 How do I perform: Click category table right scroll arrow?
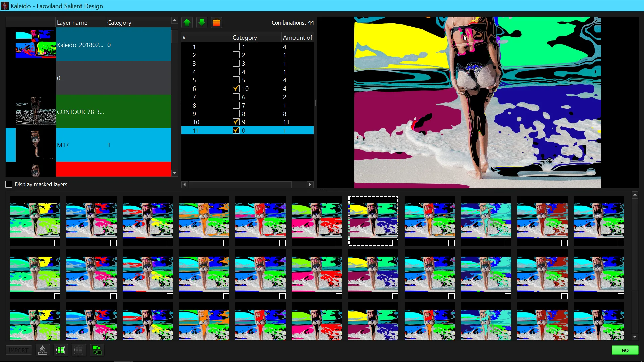tap(310, 184)
